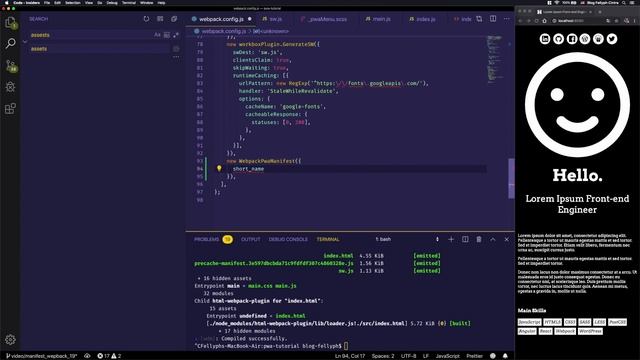Select the Terminal panel tab

point(328,239)
